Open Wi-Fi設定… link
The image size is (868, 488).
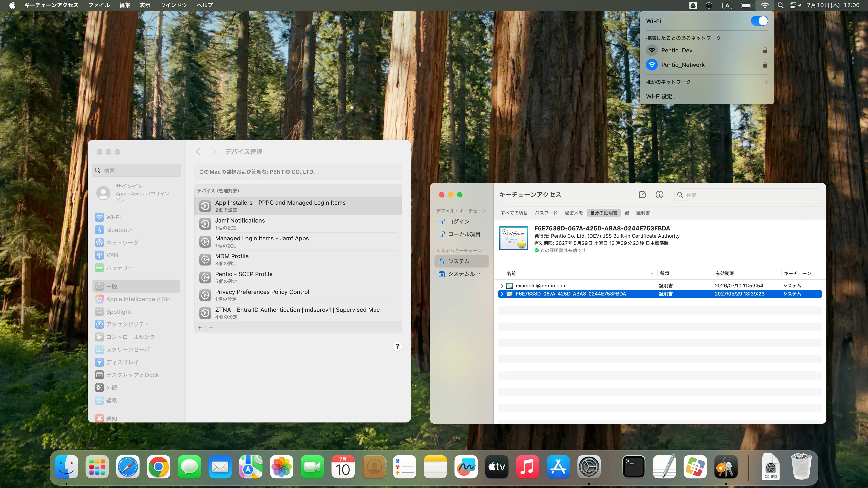[661, 96]
